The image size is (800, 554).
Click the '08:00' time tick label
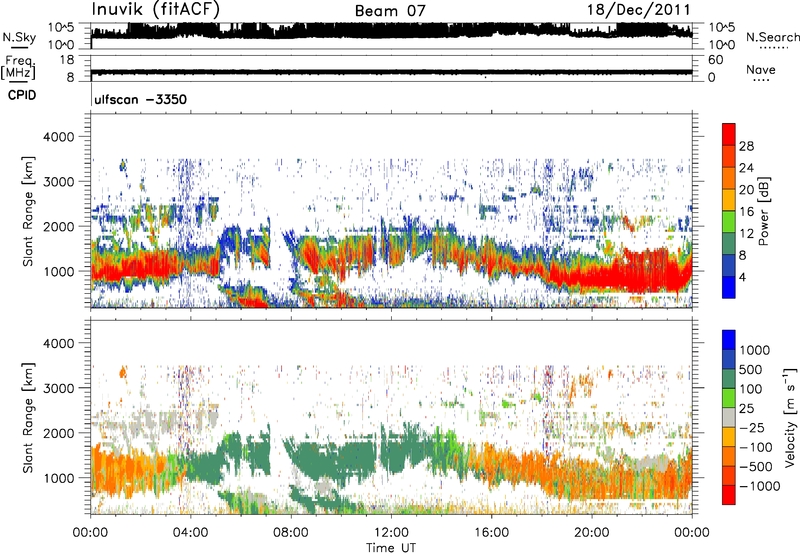(290, 533)
